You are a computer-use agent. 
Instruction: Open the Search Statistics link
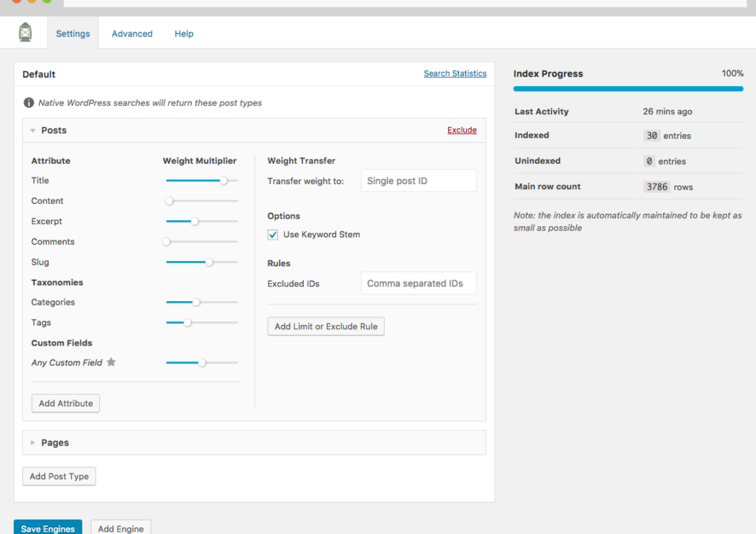[x=455, y=73]
